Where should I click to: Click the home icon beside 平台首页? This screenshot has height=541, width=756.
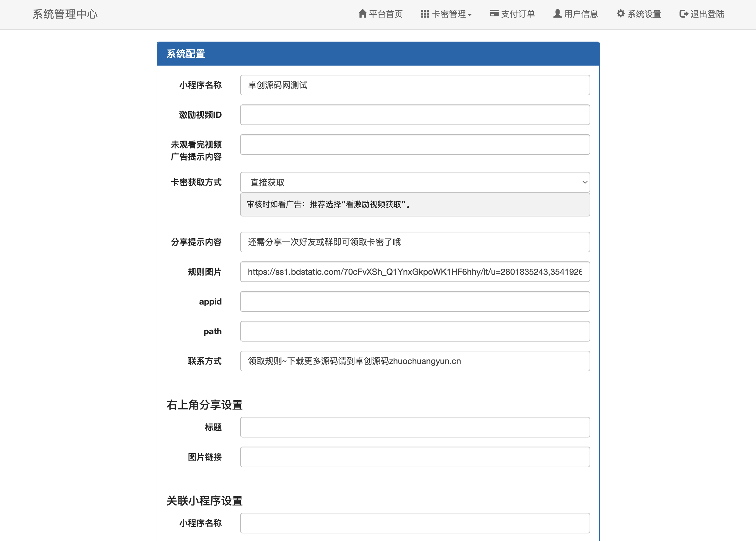click(362, 14)
